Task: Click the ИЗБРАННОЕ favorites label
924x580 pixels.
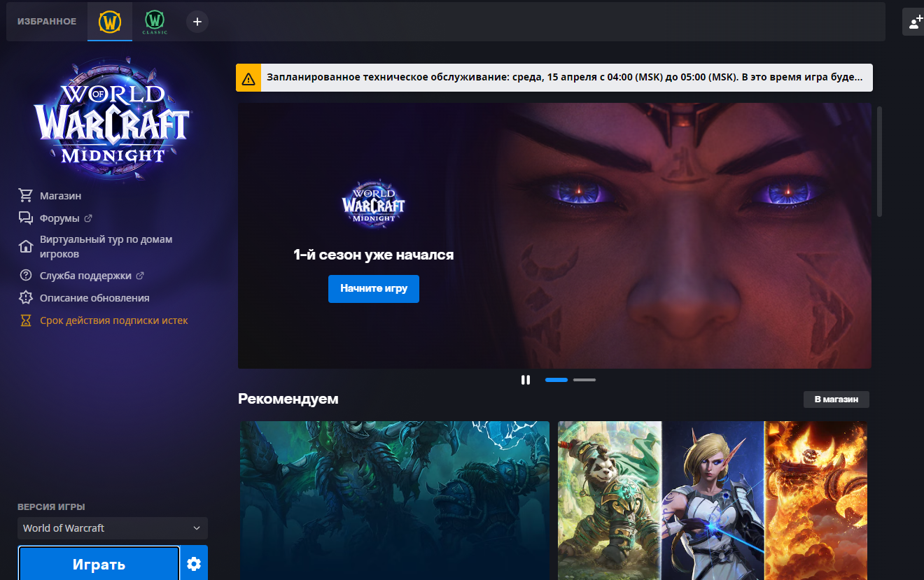Action: 47,22
